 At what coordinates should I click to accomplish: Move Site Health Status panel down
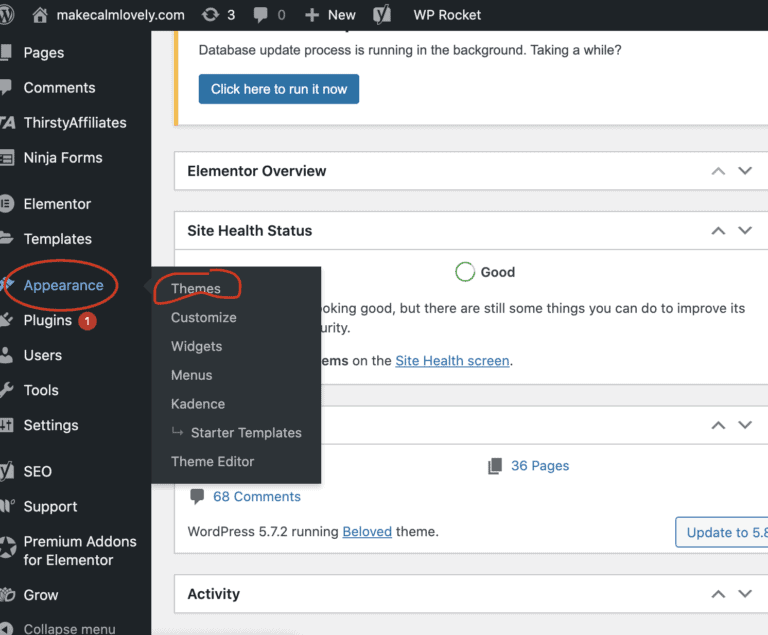745,230
